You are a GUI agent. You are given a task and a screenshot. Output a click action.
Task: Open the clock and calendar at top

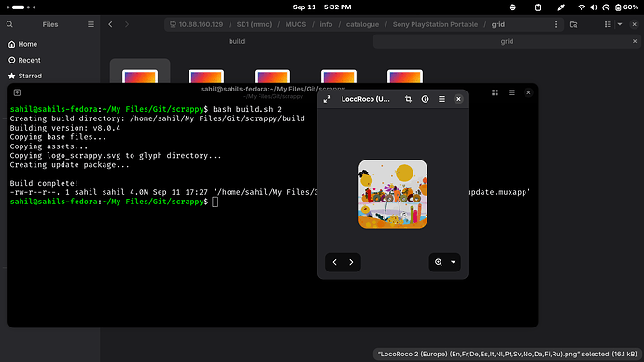pyautogui.click(x=322, y=7)
